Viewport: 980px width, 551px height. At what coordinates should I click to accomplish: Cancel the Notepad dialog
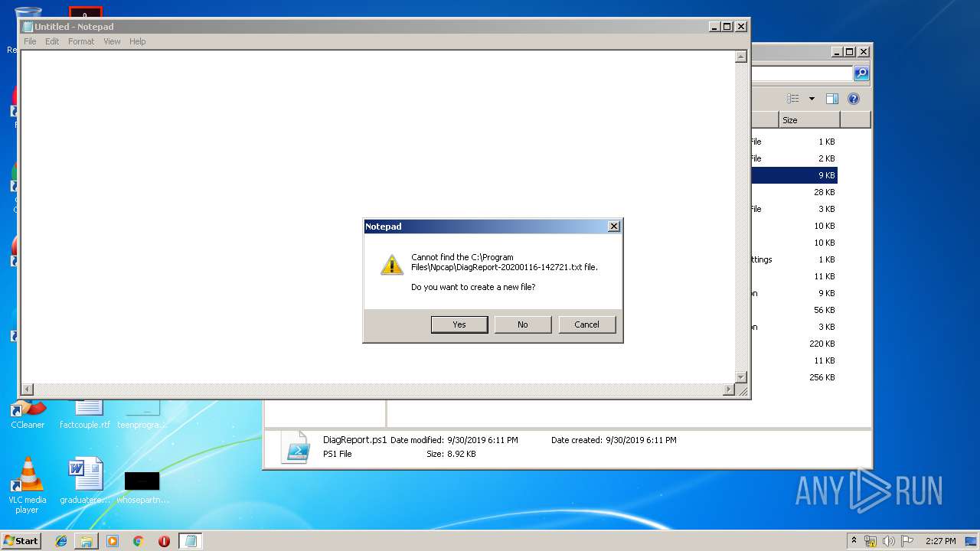tap(587, 324)
